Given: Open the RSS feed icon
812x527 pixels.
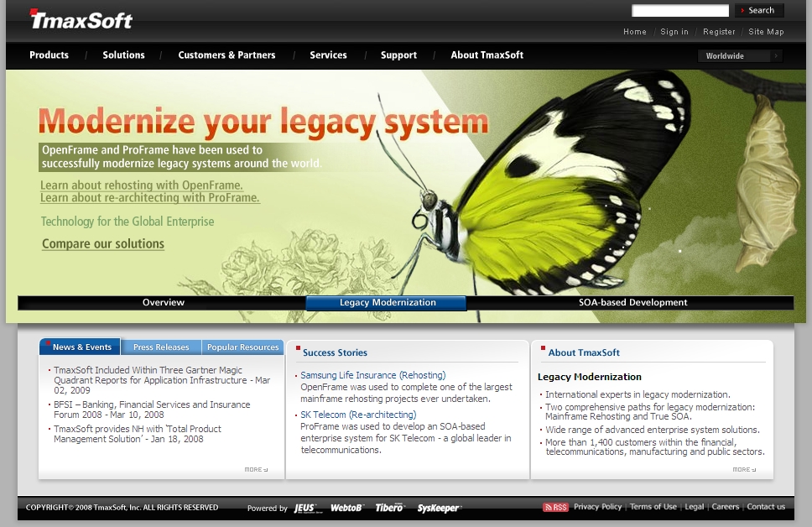Looking at the screenshot, I should (555, 508).
